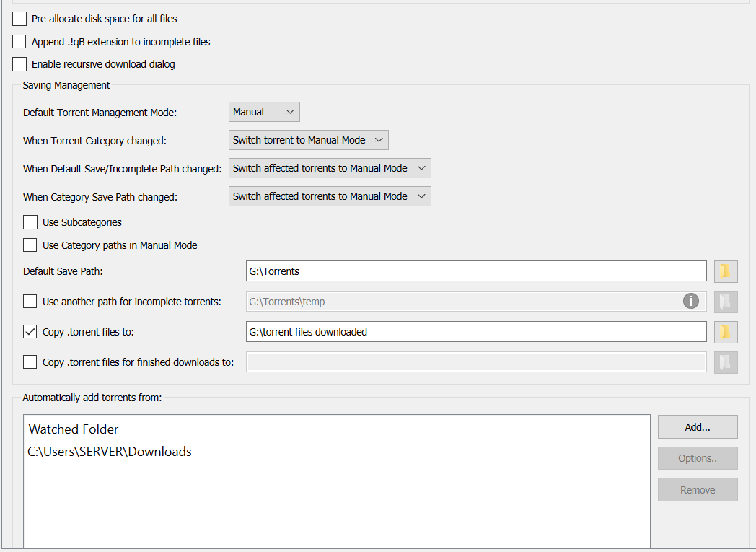The width and height of the screenshot is (756, 552).
Task: Enable Pre-allocate disk space for all files
Action: 19,19
